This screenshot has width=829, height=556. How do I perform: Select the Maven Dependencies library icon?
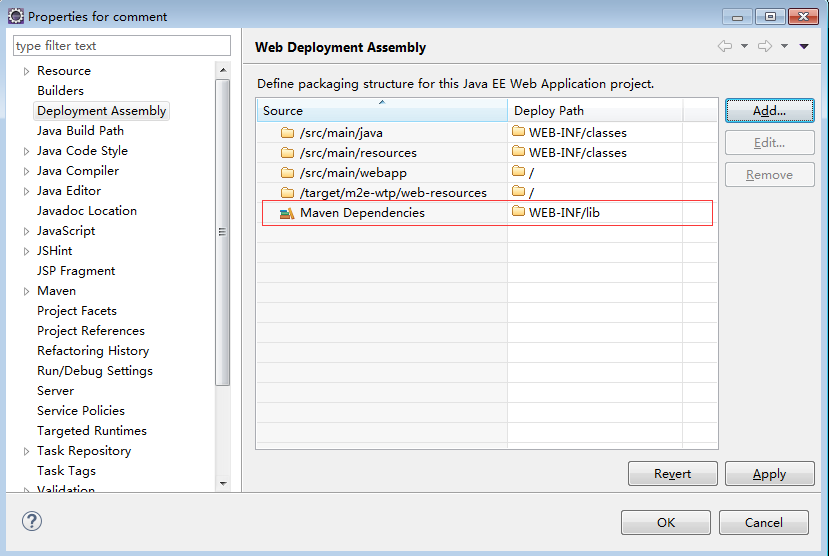pos(287,213)
